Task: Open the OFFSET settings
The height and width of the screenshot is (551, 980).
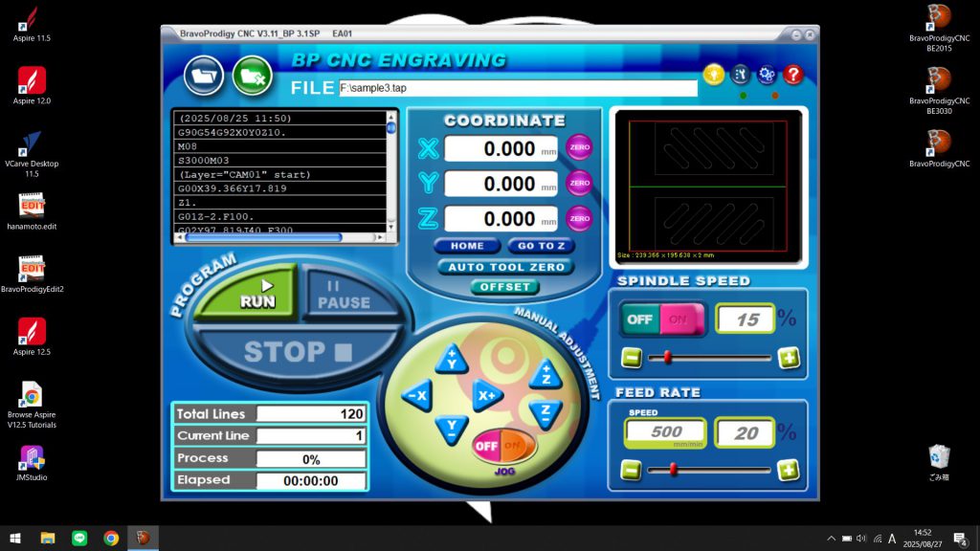Action: pyautogui.click(x=505, y=287)
